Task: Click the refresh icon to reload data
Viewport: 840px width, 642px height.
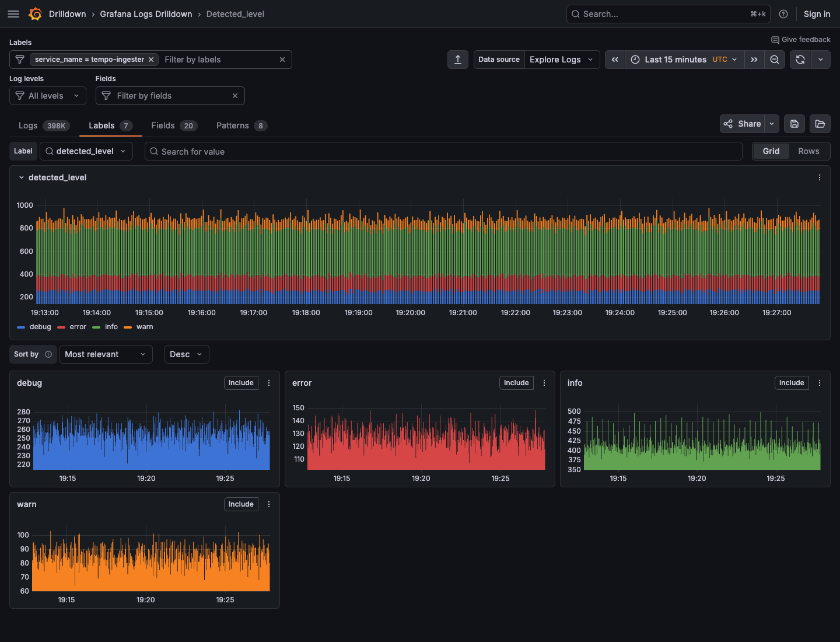Action: coord(800,59)
